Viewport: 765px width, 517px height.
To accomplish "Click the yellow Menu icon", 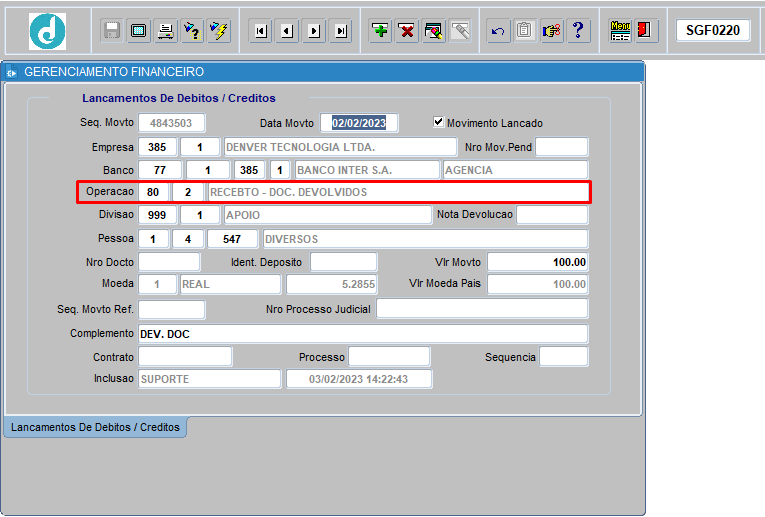I will [x=620, y=31].
